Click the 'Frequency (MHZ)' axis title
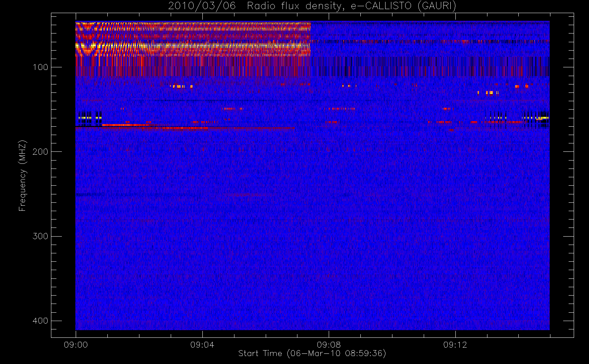The height and width of the screenshot is (364, 589). pyautogui.click(x=23, y=175)
